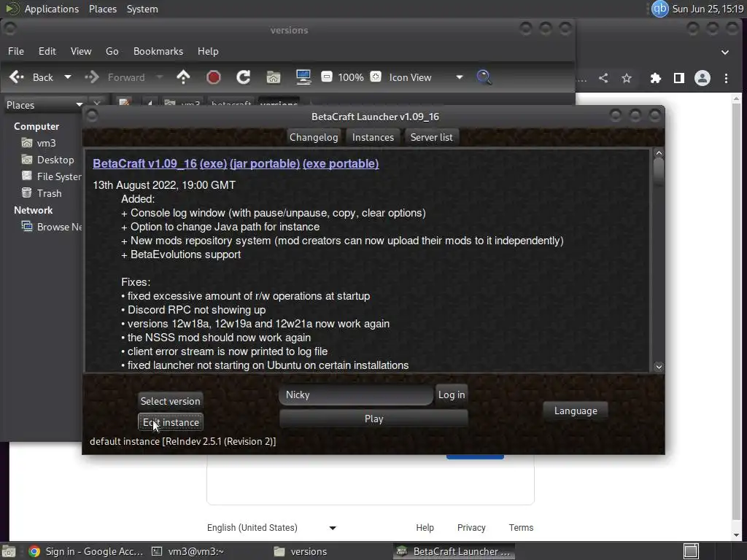The image size is (747, 560).
Task: Open Help link on Google page
Action: coord(425,528)
